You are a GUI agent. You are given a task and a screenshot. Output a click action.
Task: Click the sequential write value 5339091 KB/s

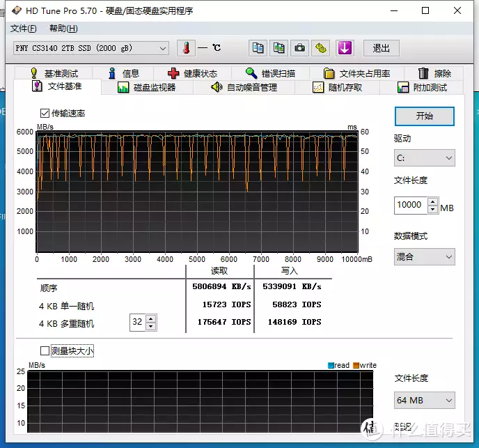[292, 286]
